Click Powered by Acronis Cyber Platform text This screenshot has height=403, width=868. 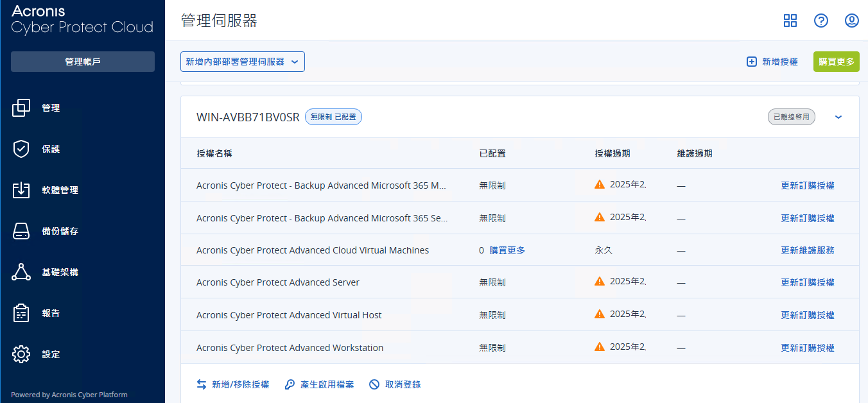coord(69,395)
